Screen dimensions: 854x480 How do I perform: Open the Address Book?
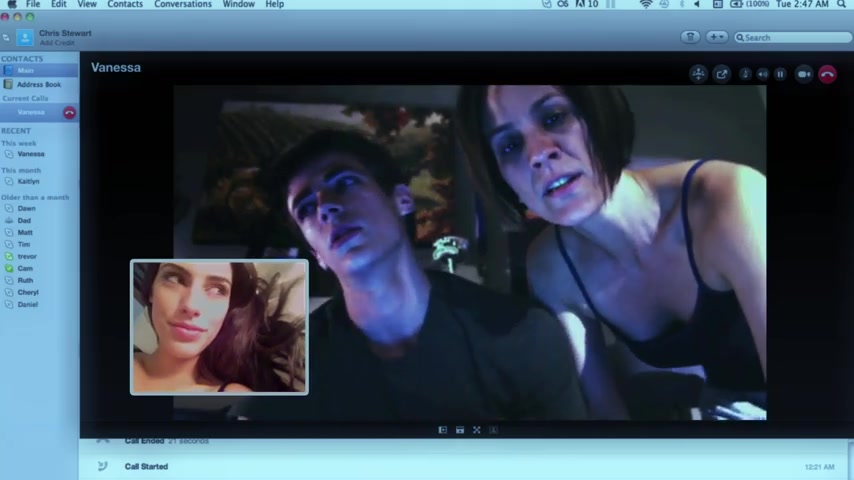pos(38,85)
